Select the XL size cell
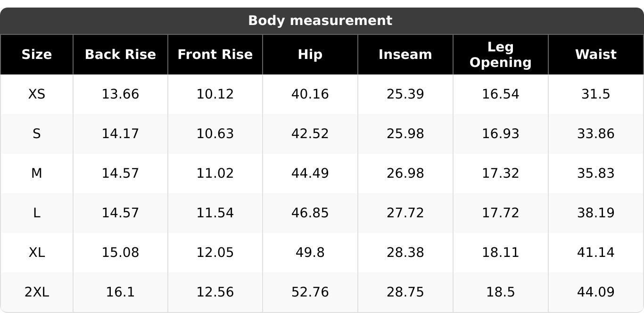The height and width of the screenshot is (313, 644). (37, 253)
